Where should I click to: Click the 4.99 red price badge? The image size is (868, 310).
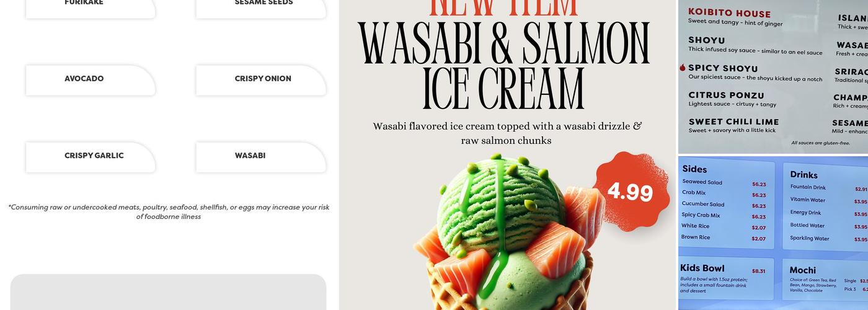click(x=631, y=191)
